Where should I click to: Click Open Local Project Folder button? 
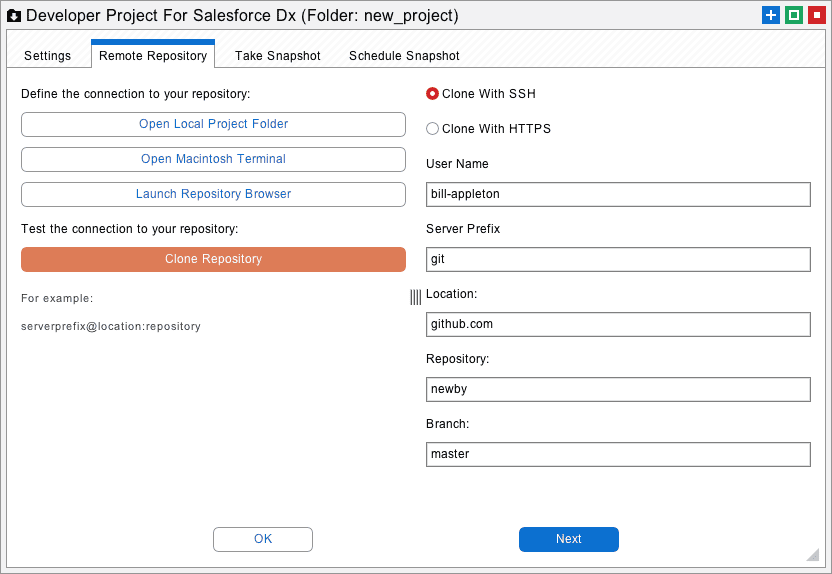(x=213, y=124)
